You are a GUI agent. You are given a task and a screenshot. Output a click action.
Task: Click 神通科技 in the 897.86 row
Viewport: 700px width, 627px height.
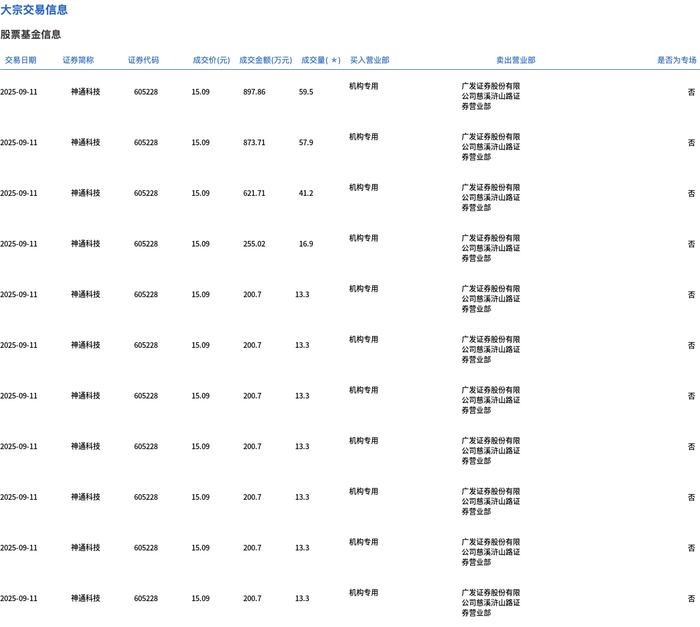[x=85, y=92]
